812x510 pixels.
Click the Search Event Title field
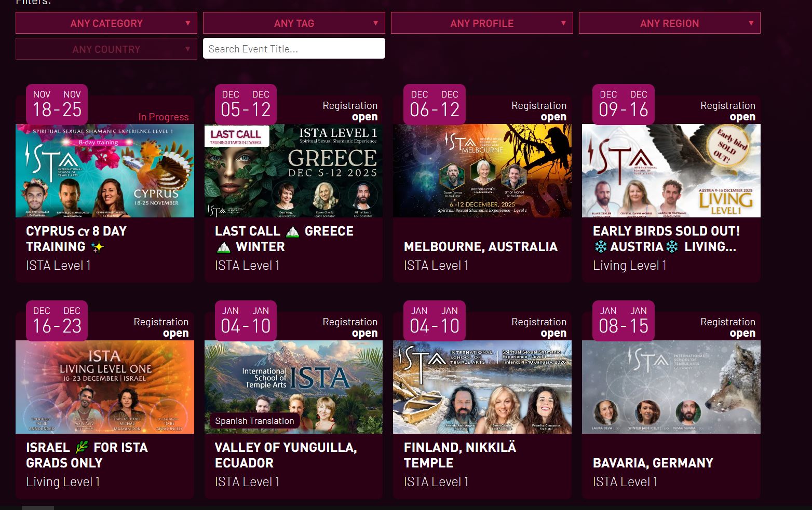pos(294,49)
